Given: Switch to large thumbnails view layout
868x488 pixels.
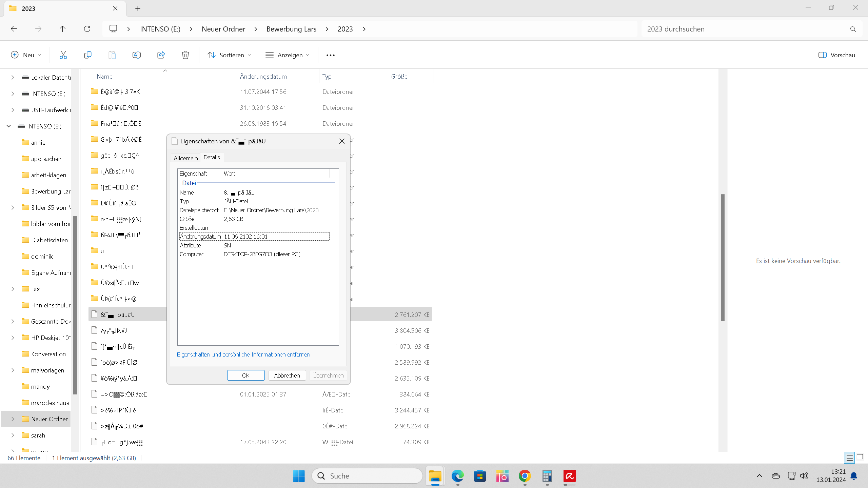Looking at the screenshot, I should [860, 457].
